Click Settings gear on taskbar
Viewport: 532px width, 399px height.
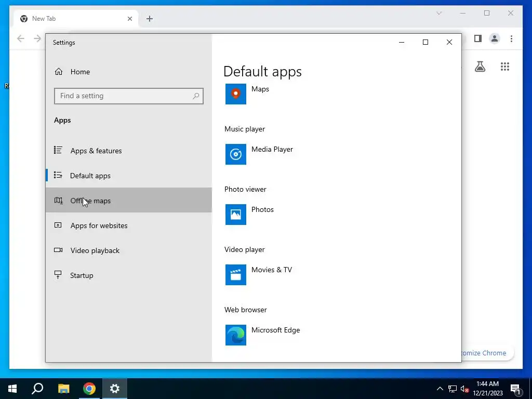click(115, 389)
